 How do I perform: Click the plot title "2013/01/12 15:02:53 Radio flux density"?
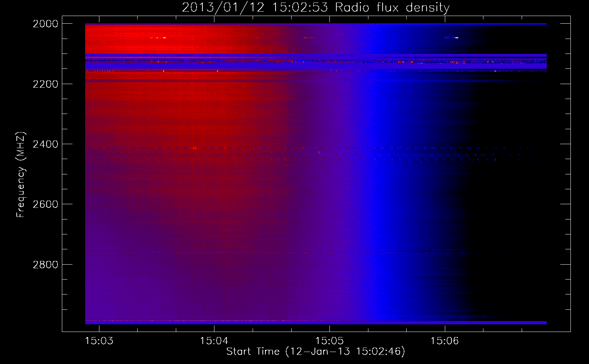[x=316, y=8]
